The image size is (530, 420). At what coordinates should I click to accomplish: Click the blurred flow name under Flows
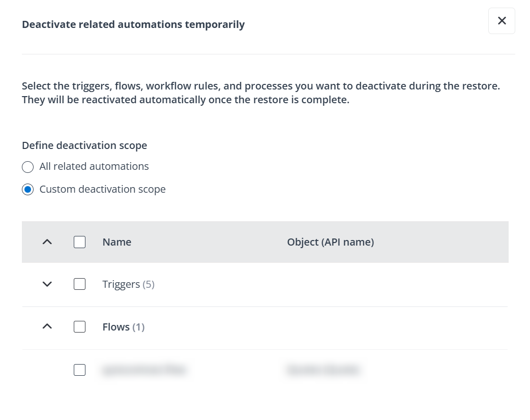click(144, 370)
